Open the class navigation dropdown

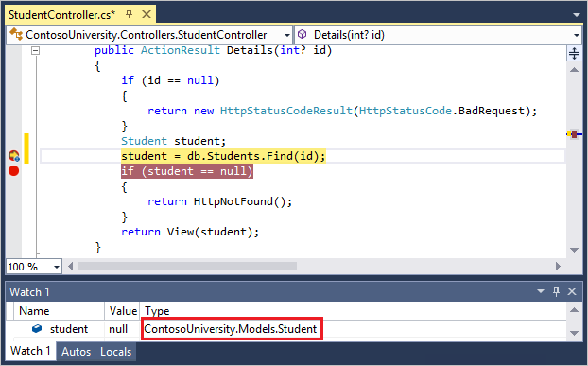click(287, 35)
